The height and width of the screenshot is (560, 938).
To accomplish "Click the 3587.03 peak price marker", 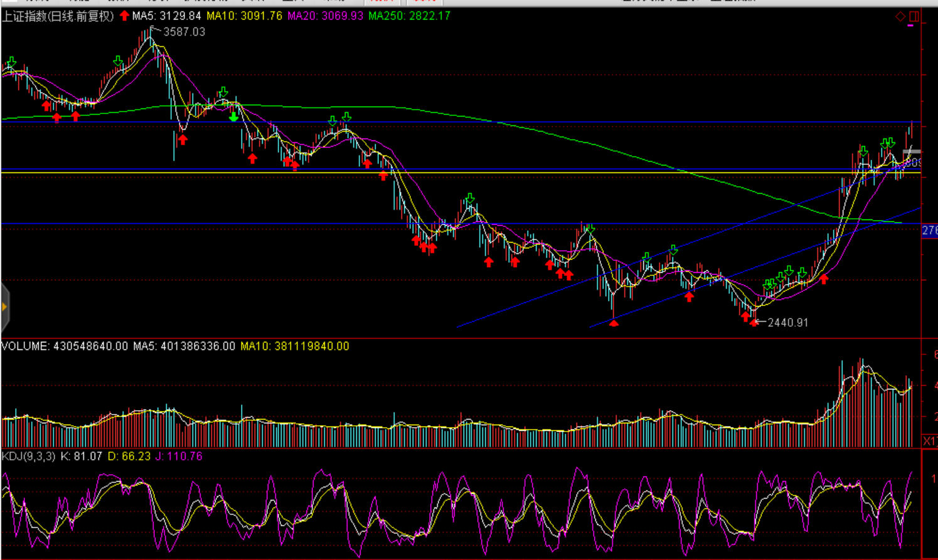I will click(183, 32).
